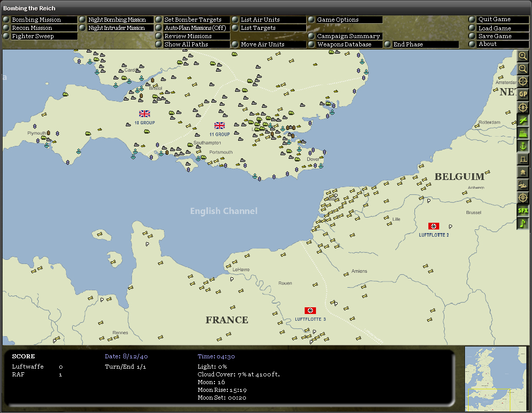Click End Phase

(422, 44)
